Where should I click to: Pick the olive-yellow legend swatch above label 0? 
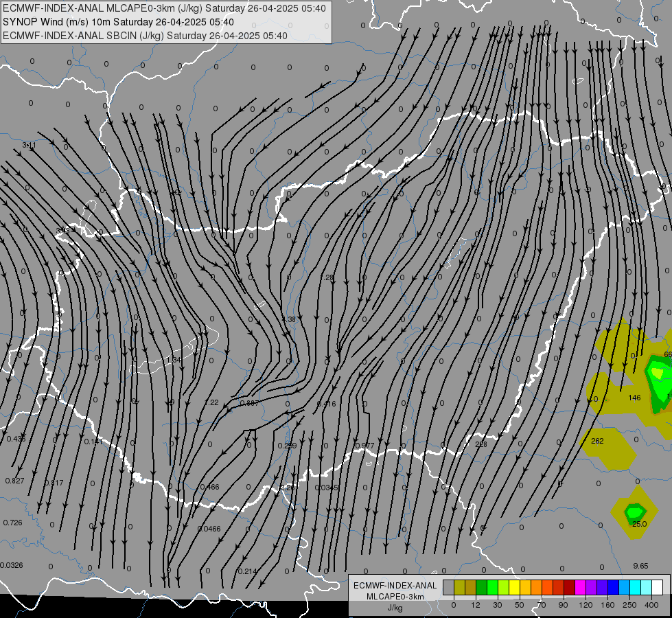pyautogui.click(x=459, y=587)
